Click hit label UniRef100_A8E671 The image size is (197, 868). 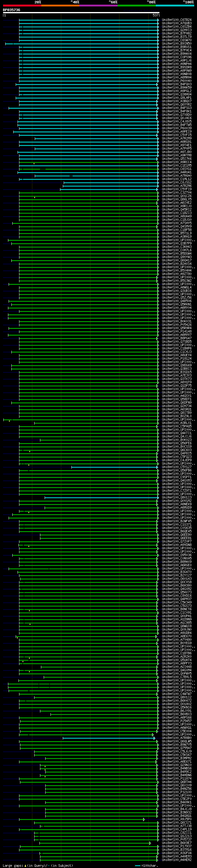(x=177, y=761)
